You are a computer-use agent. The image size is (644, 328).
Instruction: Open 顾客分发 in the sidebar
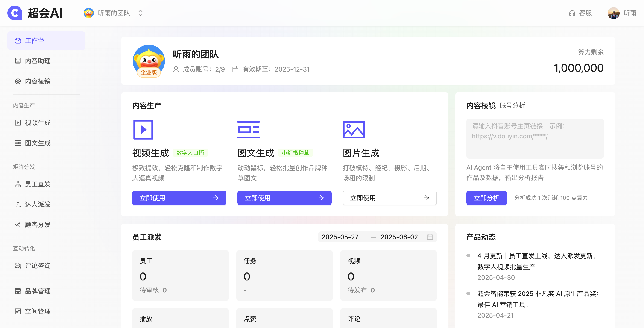[46, 225]
